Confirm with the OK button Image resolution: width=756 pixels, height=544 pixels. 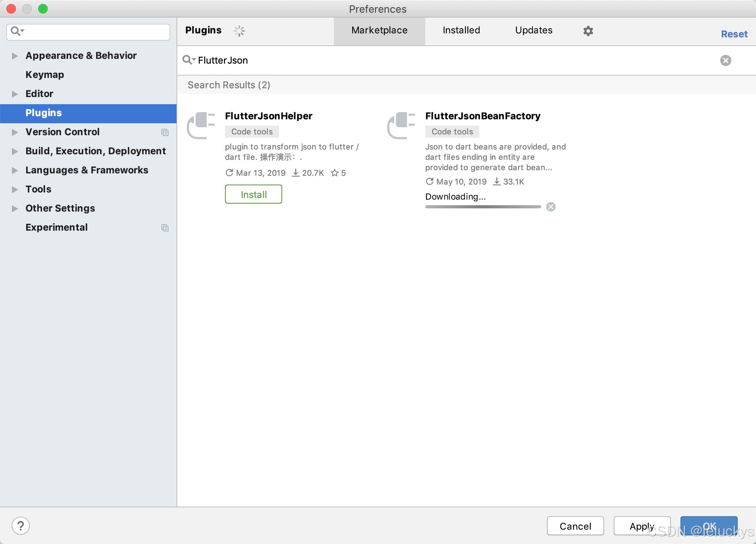tap(709, 526)
